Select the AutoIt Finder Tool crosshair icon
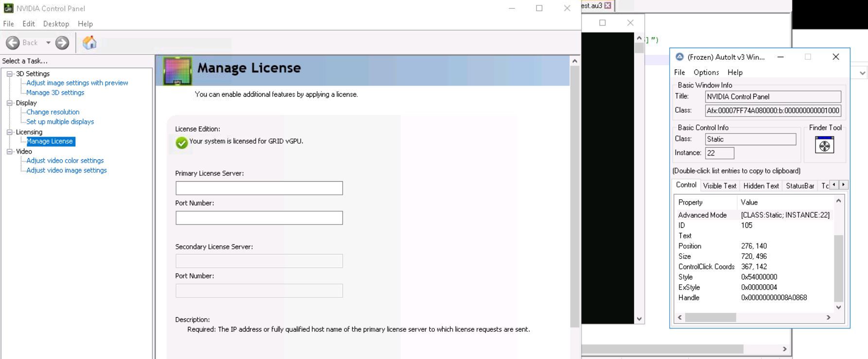The width and height of the screenshot is (868, 359). (825, 145)
